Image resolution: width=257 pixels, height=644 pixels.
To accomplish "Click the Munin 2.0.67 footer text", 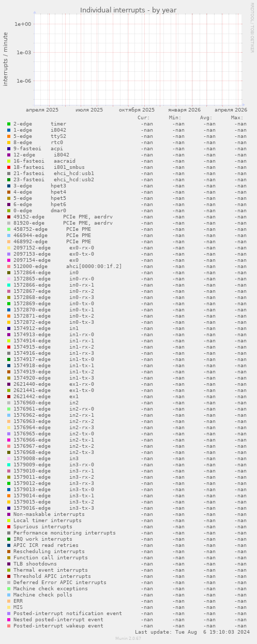I will coord(128,638).
